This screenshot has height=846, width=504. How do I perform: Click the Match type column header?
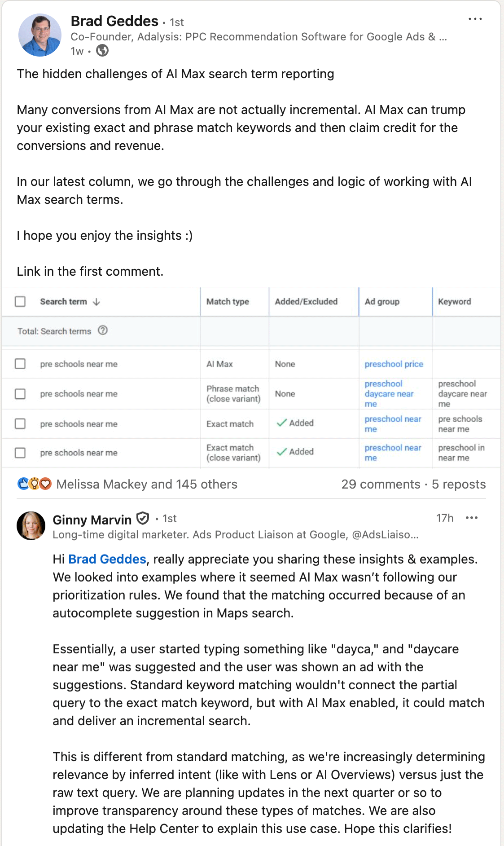(228, 302)
